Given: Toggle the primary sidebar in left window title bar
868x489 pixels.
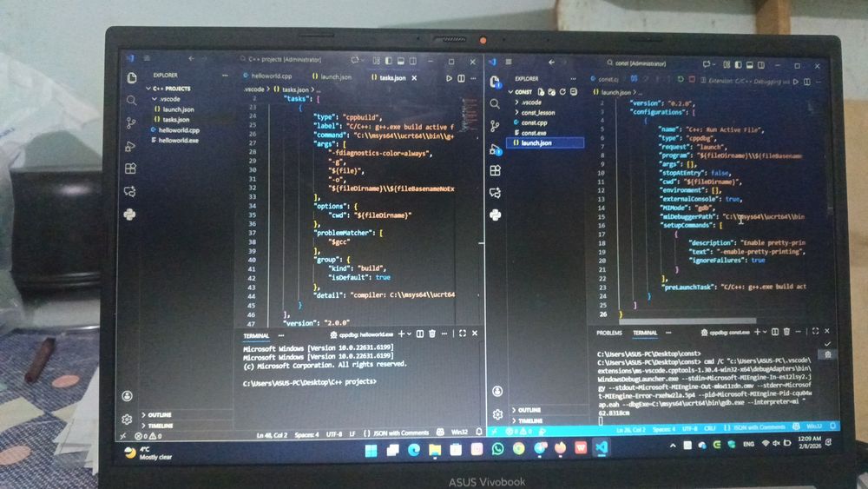Looking at the screenshot, I should (x=389, y=60).
